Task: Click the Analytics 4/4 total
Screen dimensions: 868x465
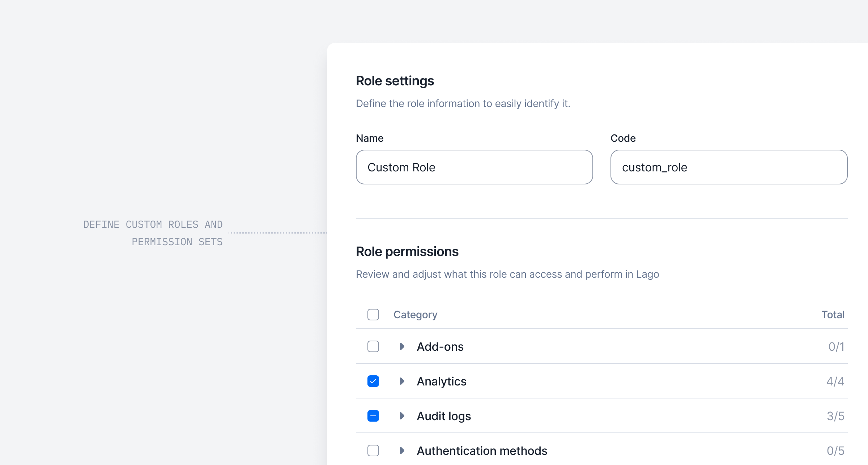Action: 835,381
